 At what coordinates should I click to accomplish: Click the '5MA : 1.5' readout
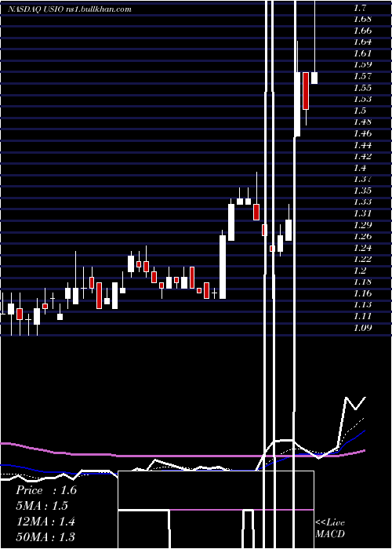pyautogui.click(x=42, y=506)
